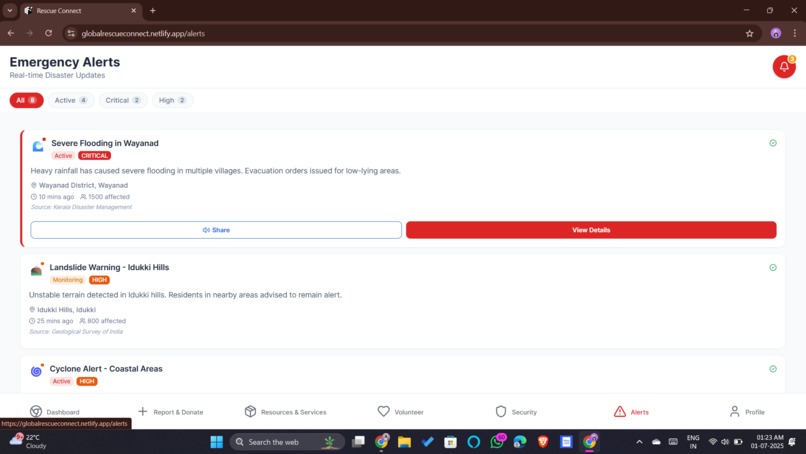Click the Emergency Alerts page heading
806x454 pixels.
pyautogui.click(x=65, y=62)
